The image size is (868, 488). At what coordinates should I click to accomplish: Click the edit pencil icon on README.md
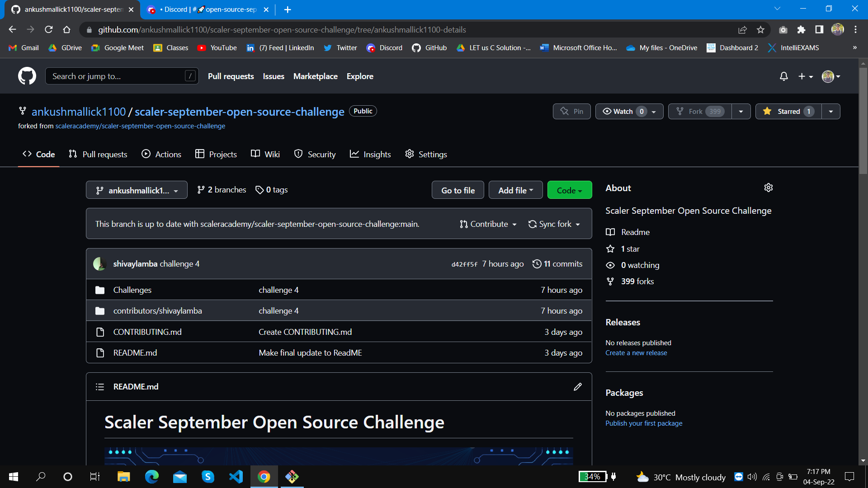point(577,386)
